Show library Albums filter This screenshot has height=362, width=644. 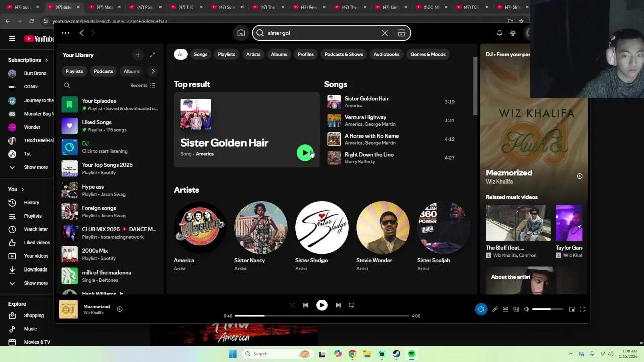tap(132, 71)
